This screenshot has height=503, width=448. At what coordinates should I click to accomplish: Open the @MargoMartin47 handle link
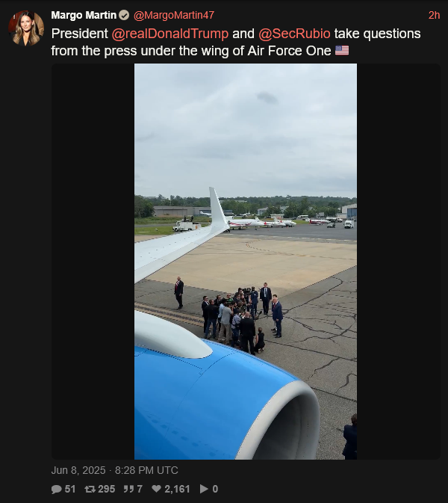[174, 15]
